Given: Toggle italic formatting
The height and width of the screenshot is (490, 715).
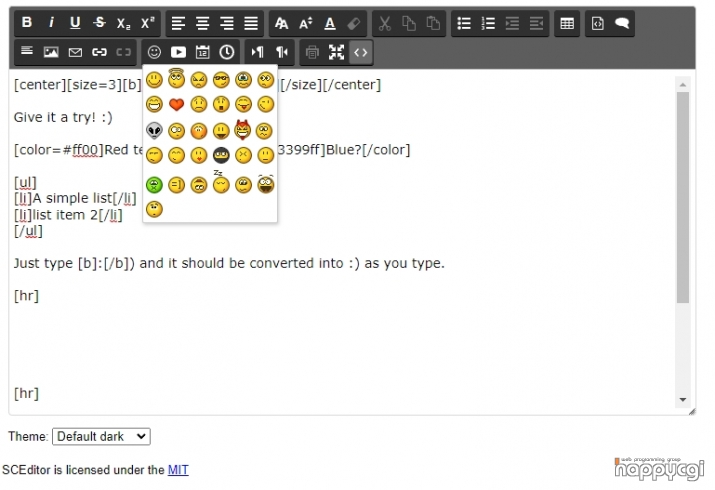Looking at the screenshot, I should coord(51,23).
